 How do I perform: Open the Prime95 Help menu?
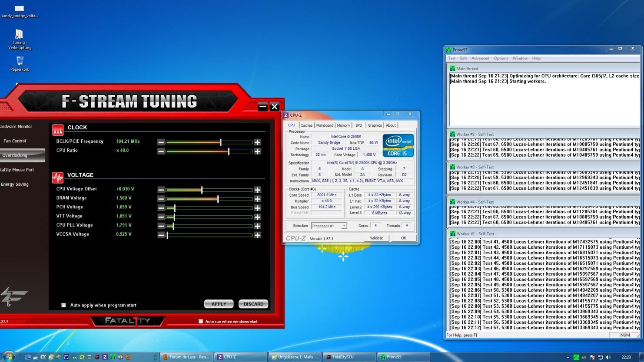[x=537, y=58]
